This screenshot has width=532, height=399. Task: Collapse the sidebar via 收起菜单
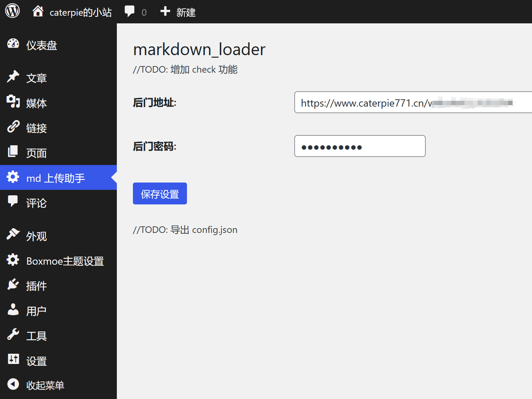click(45, 385)
